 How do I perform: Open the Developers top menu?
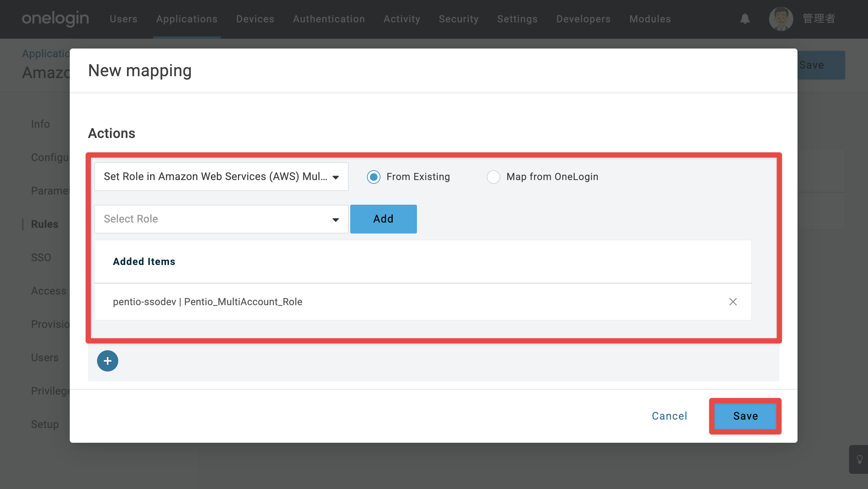(583, 19)
